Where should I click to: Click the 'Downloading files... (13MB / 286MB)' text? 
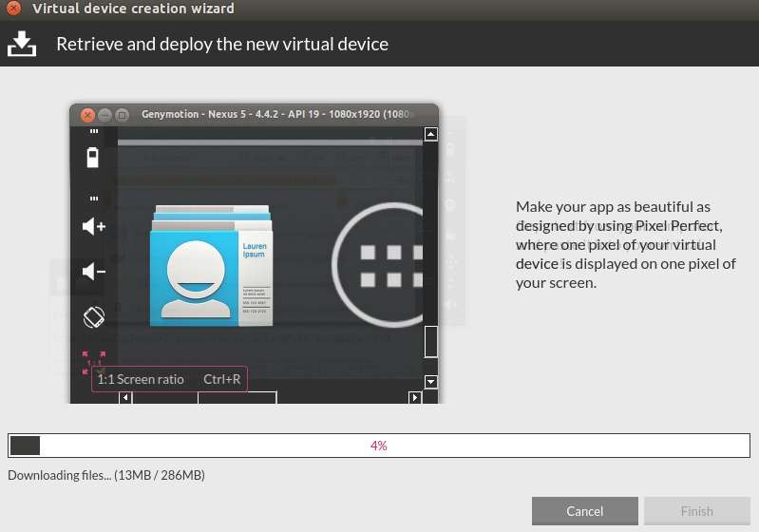pyautogui.click(x=106, y=475)
